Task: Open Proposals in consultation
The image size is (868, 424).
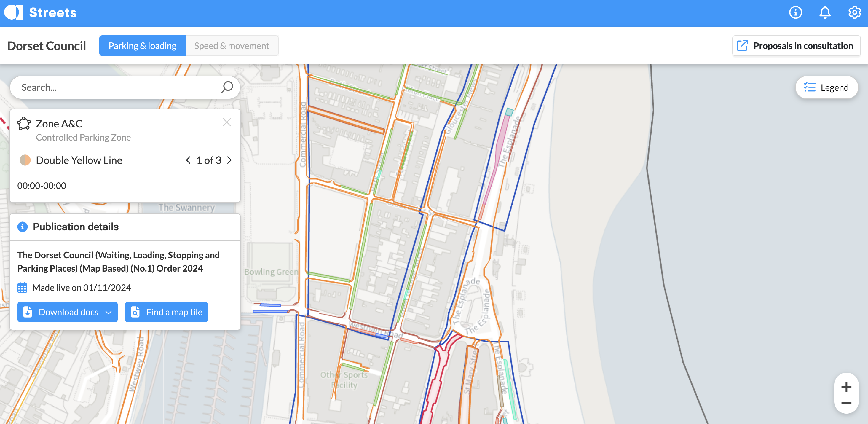Action: click(796, 46)
